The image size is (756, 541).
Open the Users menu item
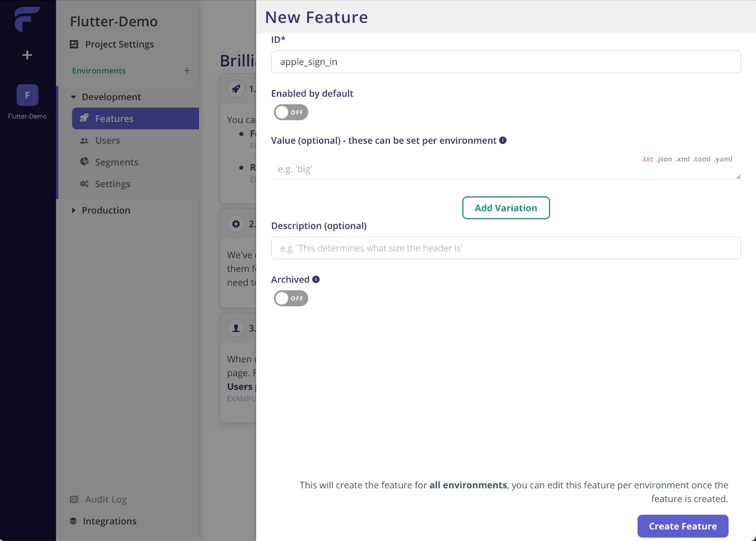[107, 140]
